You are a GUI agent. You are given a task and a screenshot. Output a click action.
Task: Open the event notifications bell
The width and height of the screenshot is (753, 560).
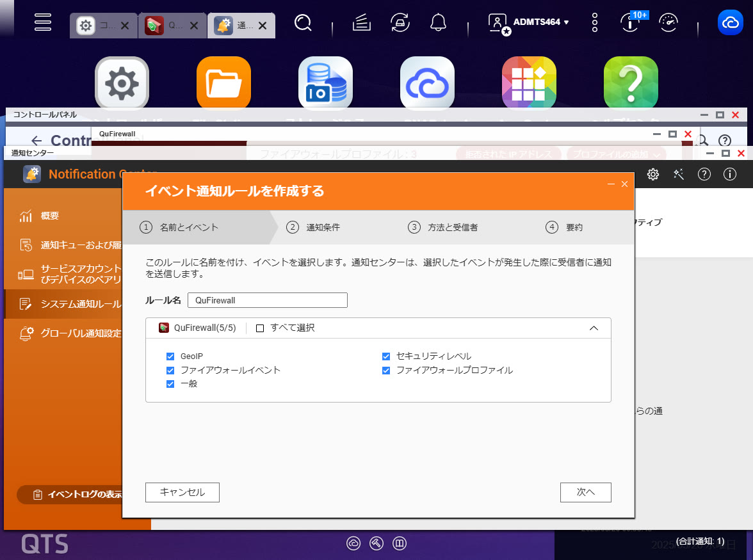pyautogui.click(x=438, y=22)
